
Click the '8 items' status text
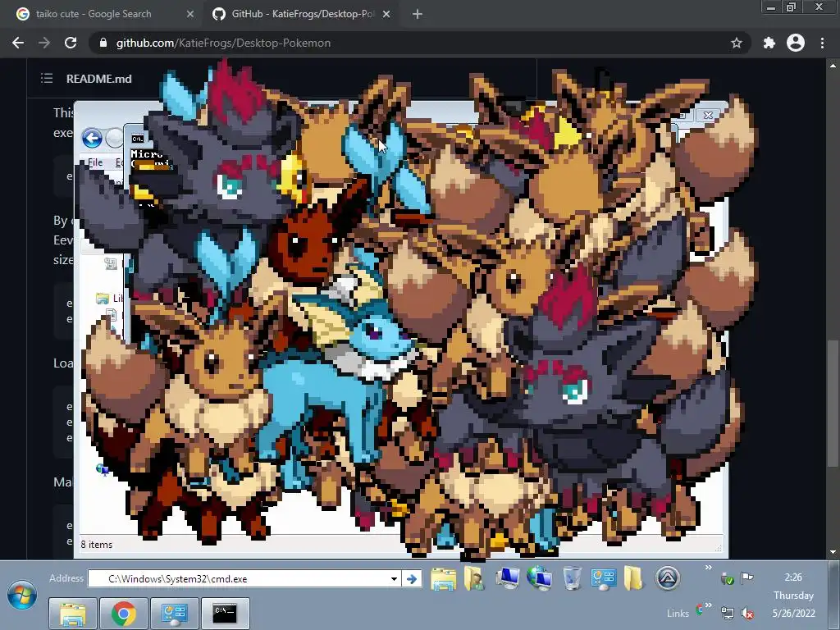[x=97, y=545]
